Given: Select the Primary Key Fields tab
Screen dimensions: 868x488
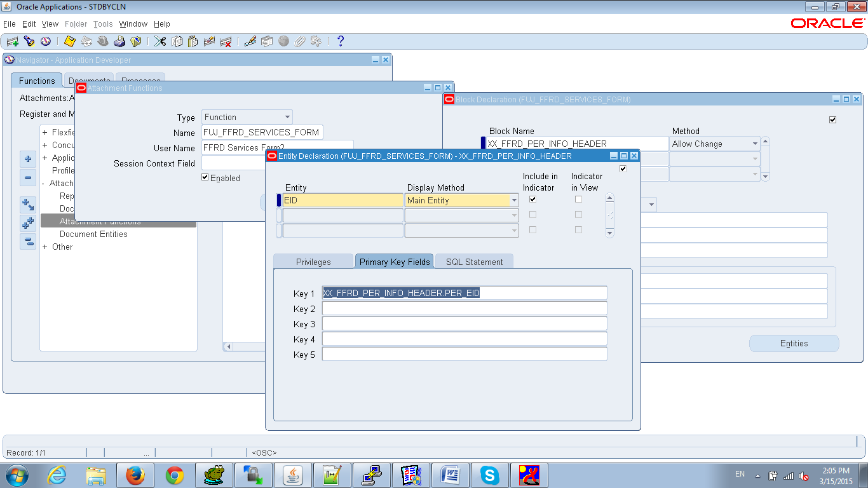Looking at the screenshot, I should [395, 262].
